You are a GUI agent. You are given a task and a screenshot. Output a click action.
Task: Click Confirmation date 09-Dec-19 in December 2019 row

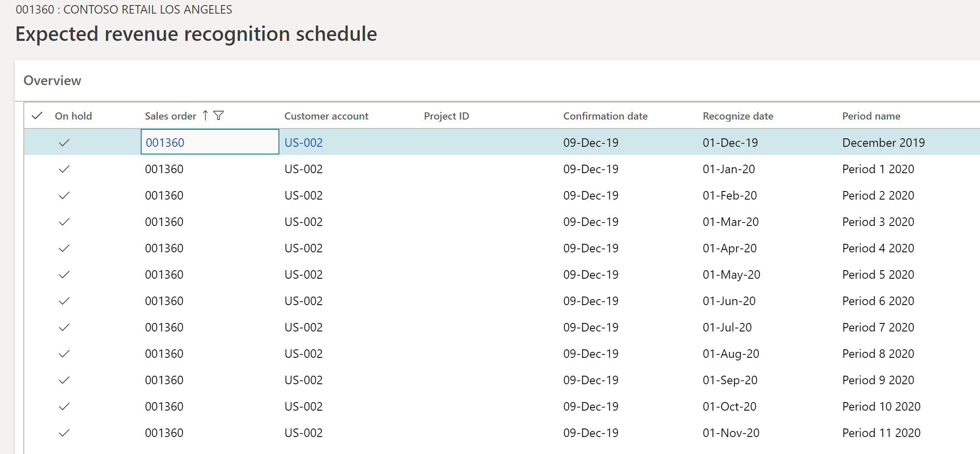click(591, 143)
